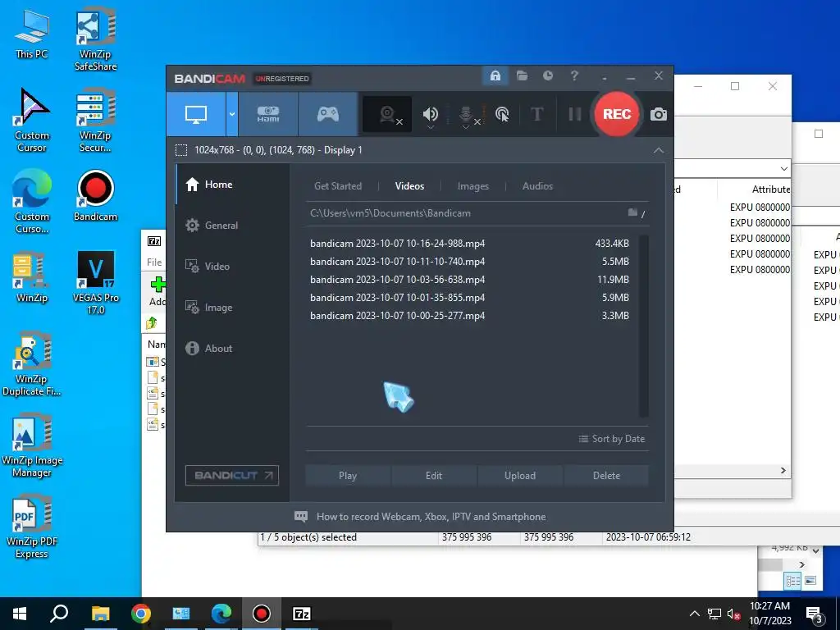Open VEGAS Pro 17.0 desktop icon
Image resolution: width=840 pixels, height=630 pixels.
pyautogui.click(x=95, y=282)
